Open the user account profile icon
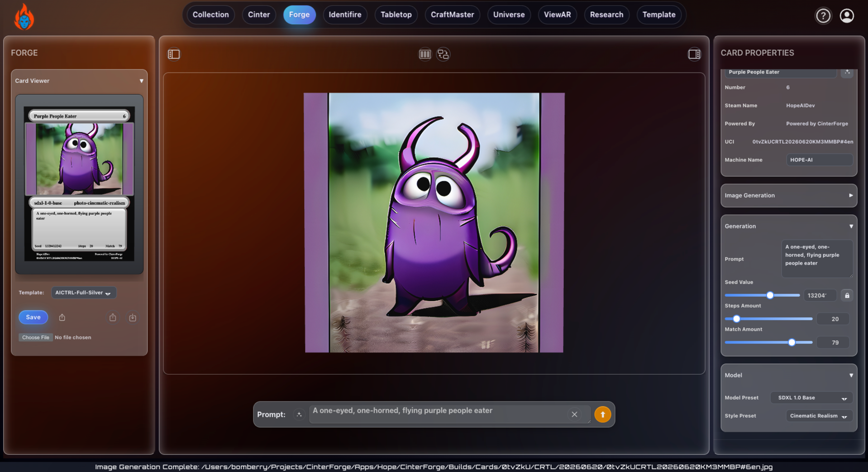 [847, 16]
